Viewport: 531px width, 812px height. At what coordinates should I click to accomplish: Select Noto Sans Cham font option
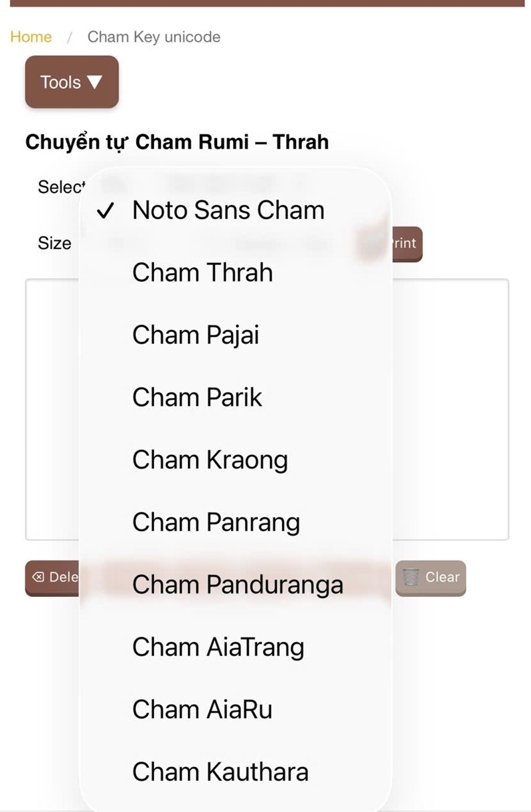[x=228, y=210]
